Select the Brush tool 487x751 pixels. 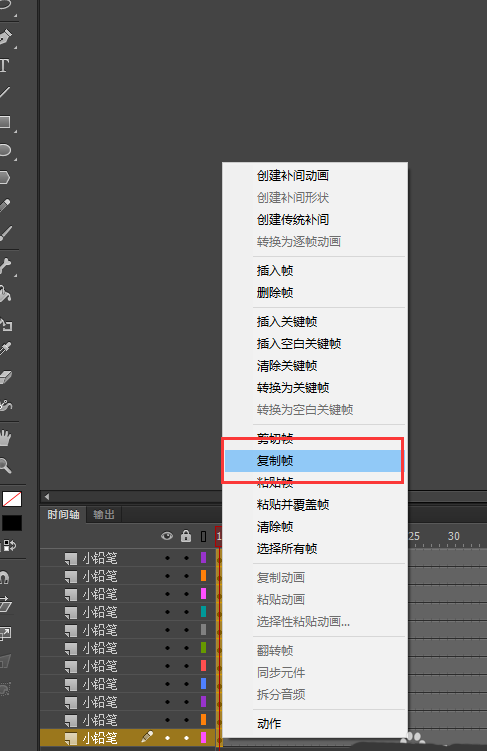(5, 234)
